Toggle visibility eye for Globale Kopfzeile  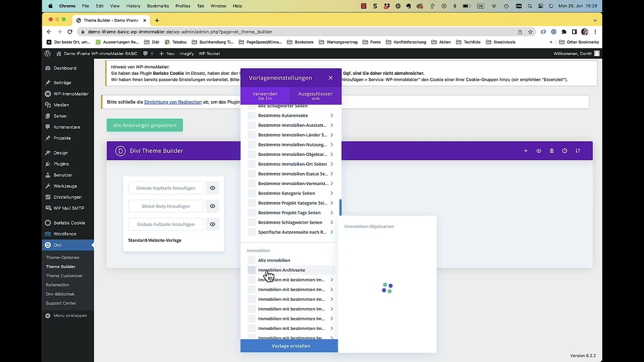[212, 188]
